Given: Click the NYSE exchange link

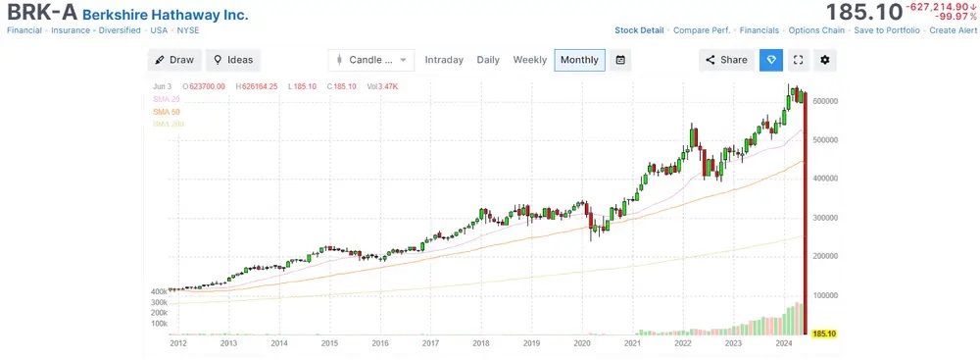Looking at the screenshot, I should coord(188,30).
